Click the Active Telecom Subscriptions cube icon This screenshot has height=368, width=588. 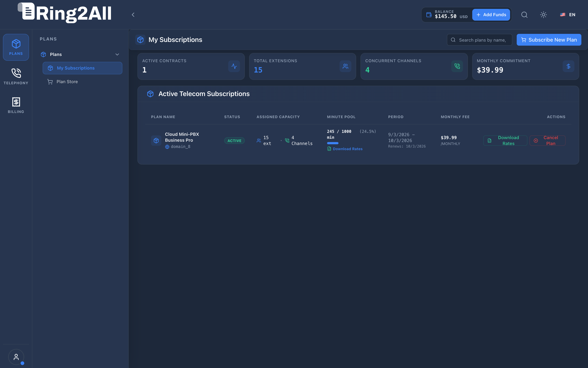point(150,94)
